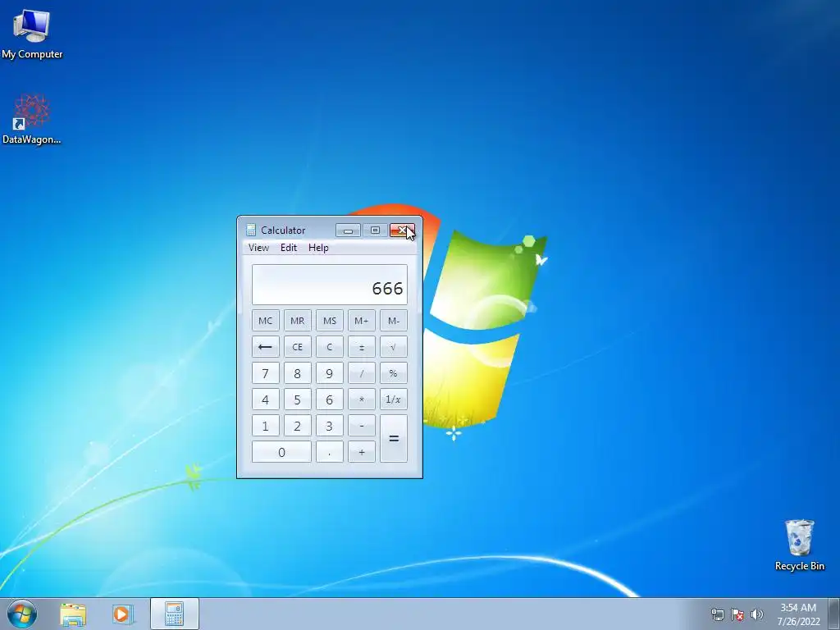
Task: Click digit 4 on the keypad
Action: (265, 399)
